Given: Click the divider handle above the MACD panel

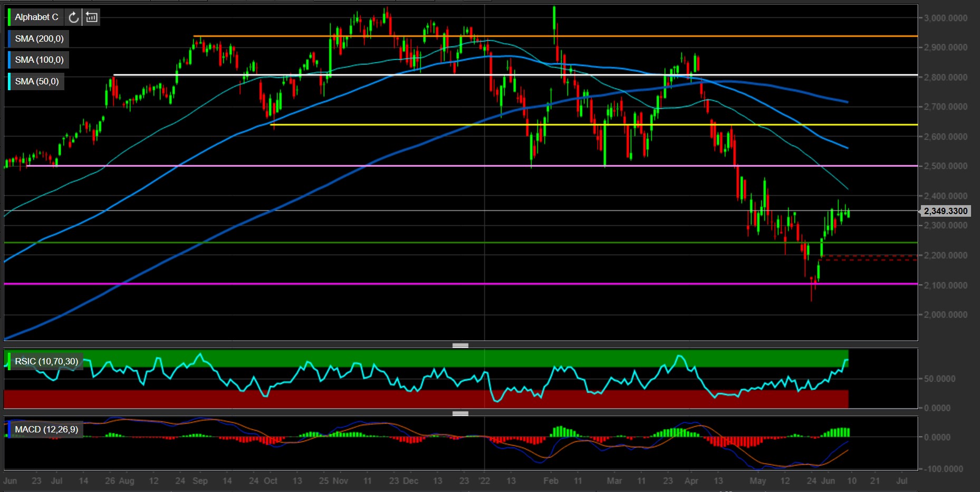Looking at the screenshot, I should pyautogui.click(x=460, y=413).
